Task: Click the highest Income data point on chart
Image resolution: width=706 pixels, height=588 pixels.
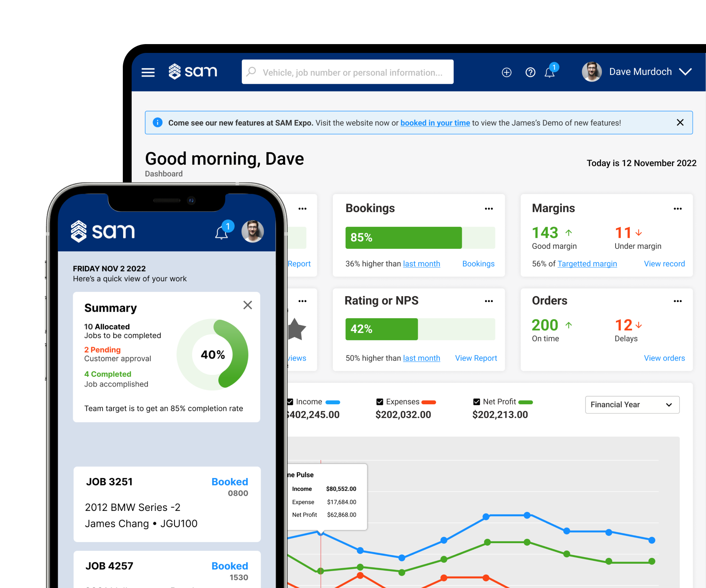Action: [527, 515]
